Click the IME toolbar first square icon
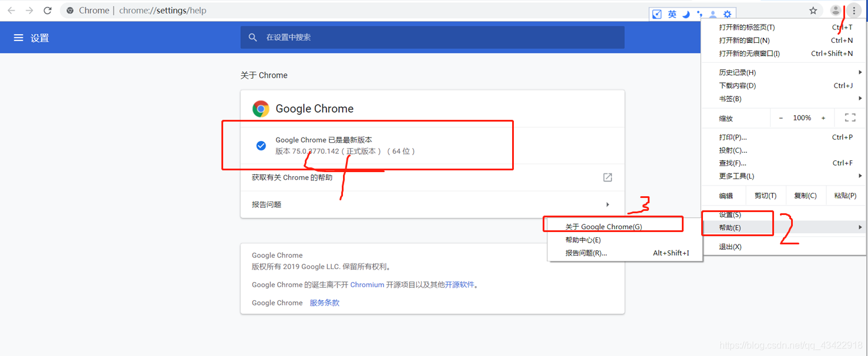Image resolution: width=868 pixels, height=356 pixels. pyautogui.click(x=657, y=14)
